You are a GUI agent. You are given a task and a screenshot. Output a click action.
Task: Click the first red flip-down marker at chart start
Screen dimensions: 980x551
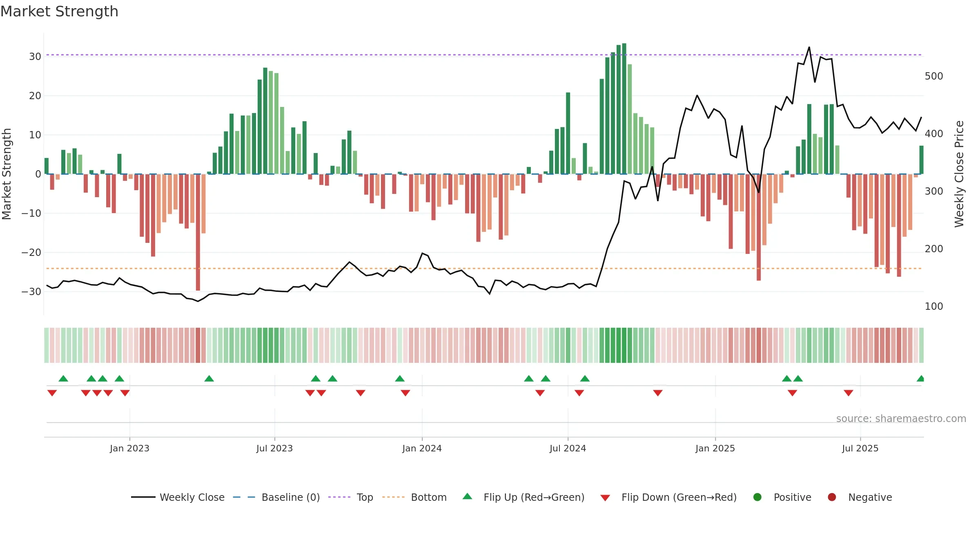[52, 393]
